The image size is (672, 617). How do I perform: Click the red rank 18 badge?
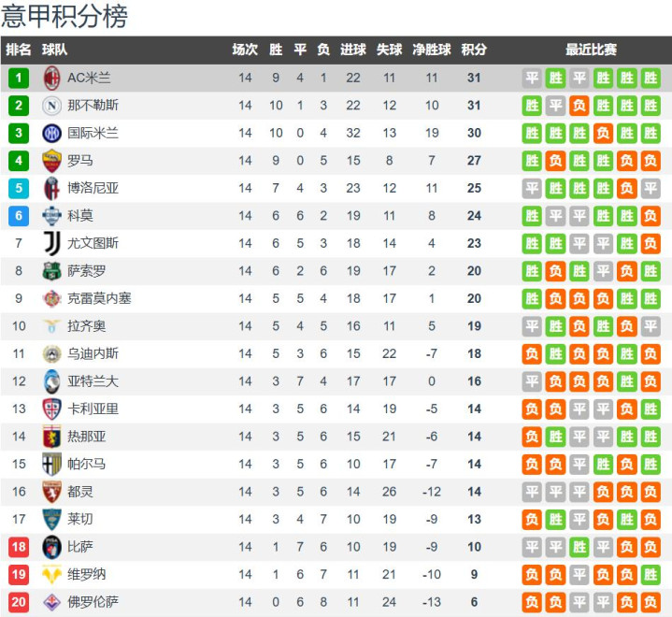19,547
